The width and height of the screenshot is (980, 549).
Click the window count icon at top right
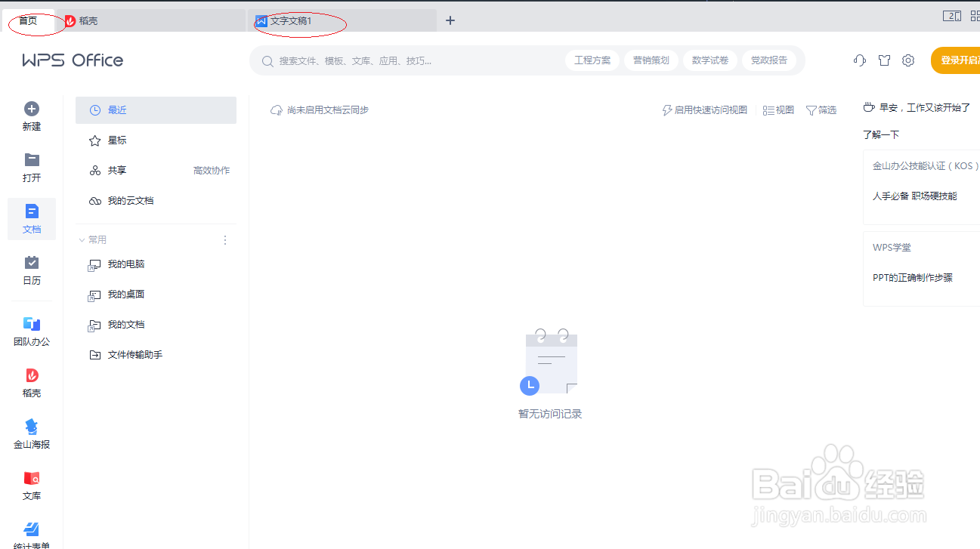click(951, 16)
